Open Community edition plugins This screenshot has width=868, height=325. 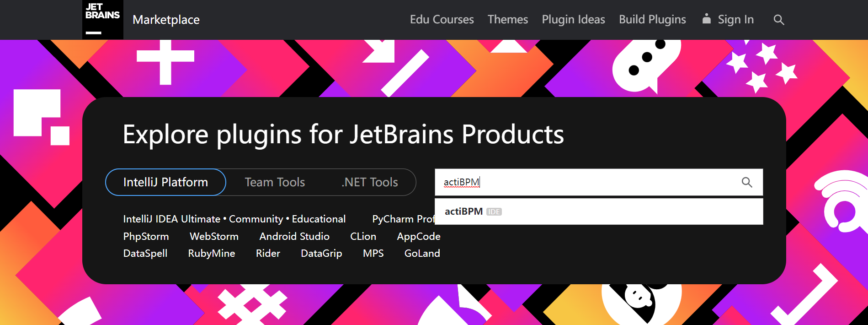[256, 219]
